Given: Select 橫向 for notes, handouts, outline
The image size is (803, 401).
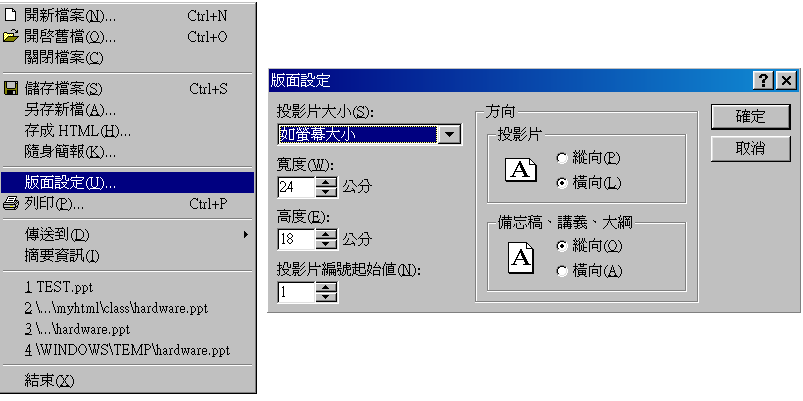Looking at the screenshot, I should pos(563,271).
